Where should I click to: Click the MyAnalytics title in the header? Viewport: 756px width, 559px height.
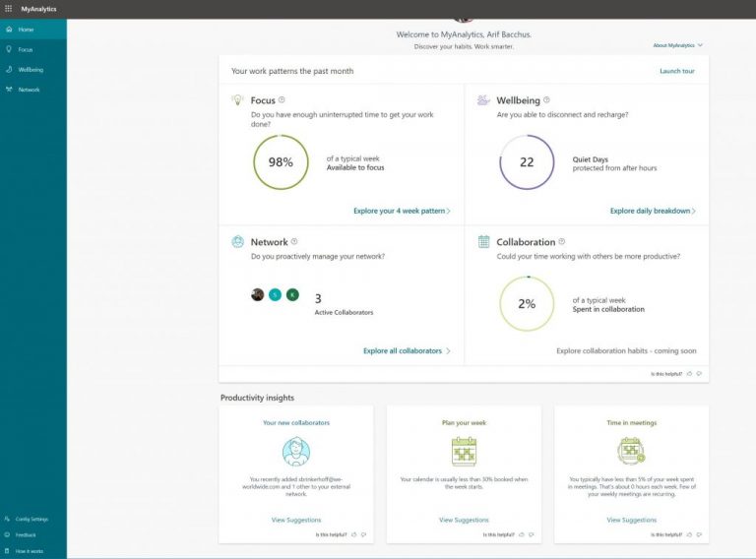[38, 9]
